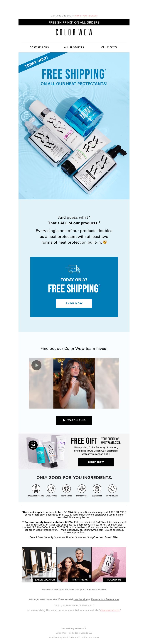Click the delivery truck icon in the blue banner

pyautogui.click(x=73, y=269)
